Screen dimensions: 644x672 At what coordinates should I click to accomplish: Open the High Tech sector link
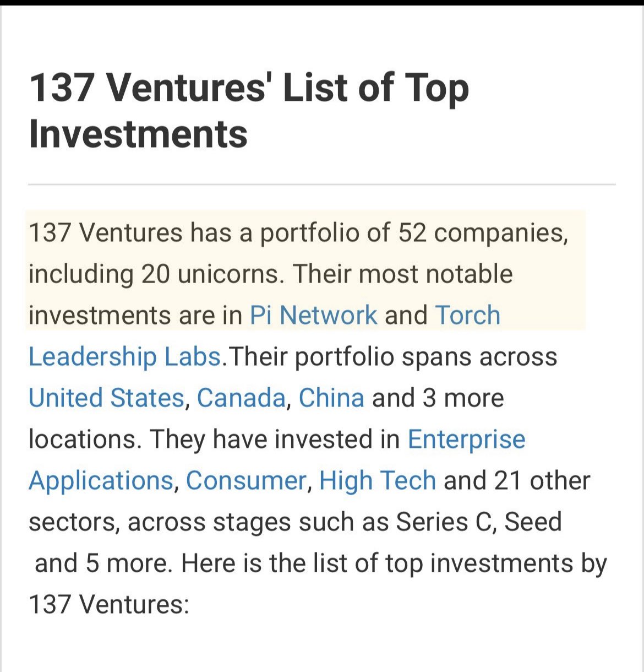coord(377,481)
